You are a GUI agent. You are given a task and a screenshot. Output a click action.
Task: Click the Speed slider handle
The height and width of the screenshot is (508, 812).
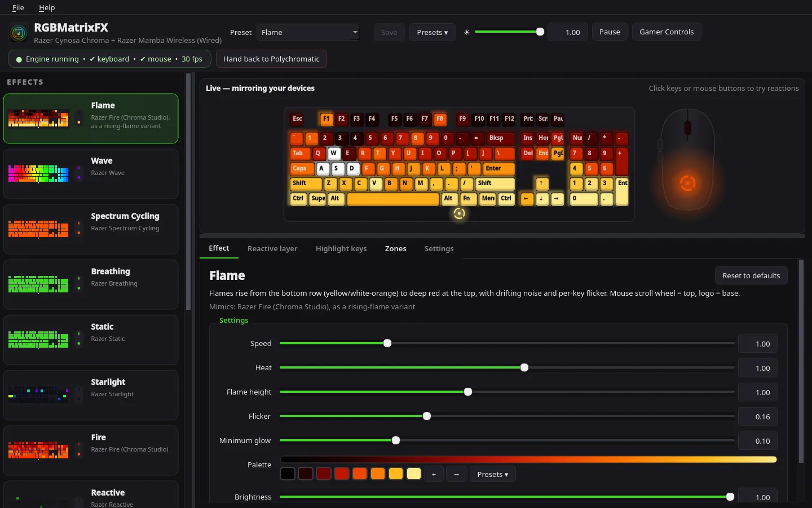point(387,343)
